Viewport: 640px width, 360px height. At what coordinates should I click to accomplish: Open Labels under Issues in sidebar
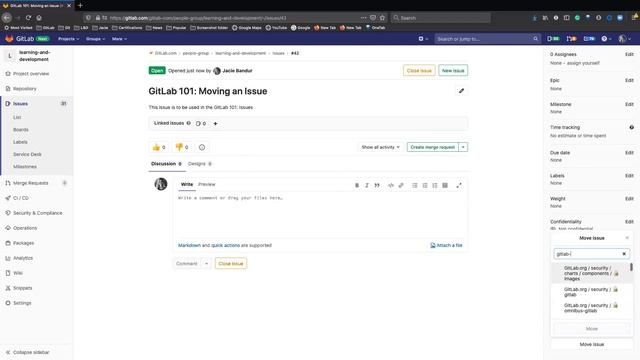coord(20,142)
